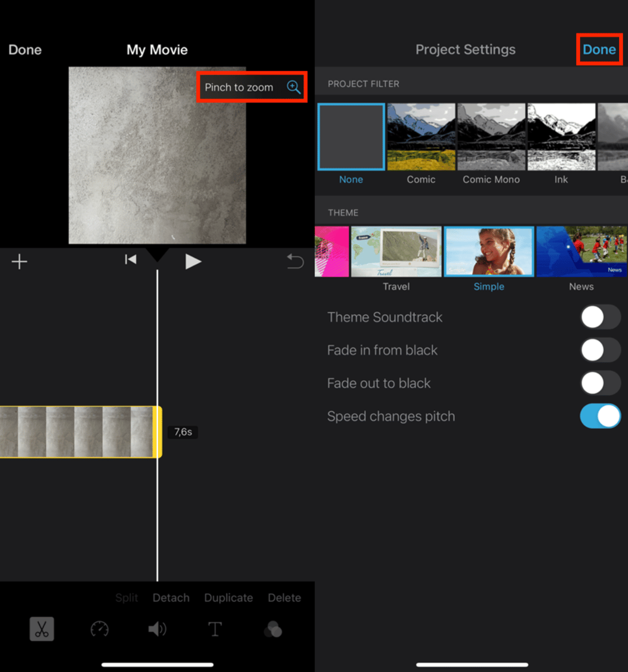Play the movie preview
Screen dimensions: 628x672
[193, 262]
